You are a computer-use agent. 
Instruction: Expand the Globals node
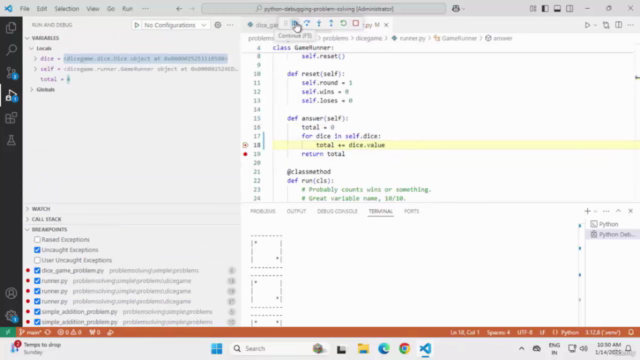coord(31,89)
